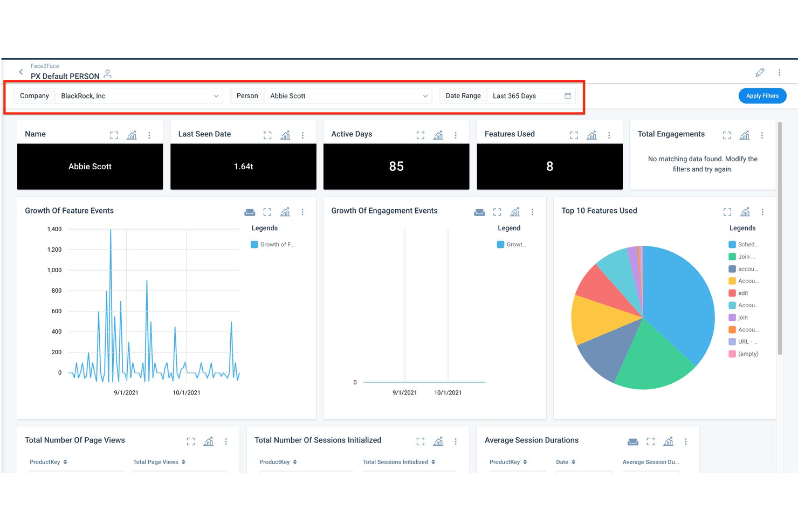Click chart icon on Features Used widget
Screen dimensions: 798x532
(x=591, y=135)
